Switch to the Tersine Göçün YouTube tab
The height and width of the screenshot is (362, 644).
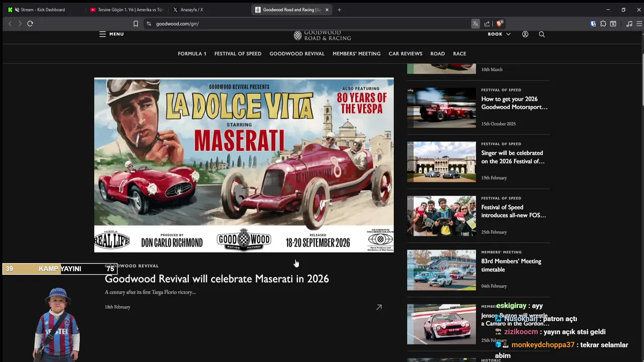[x=126, y=10]
